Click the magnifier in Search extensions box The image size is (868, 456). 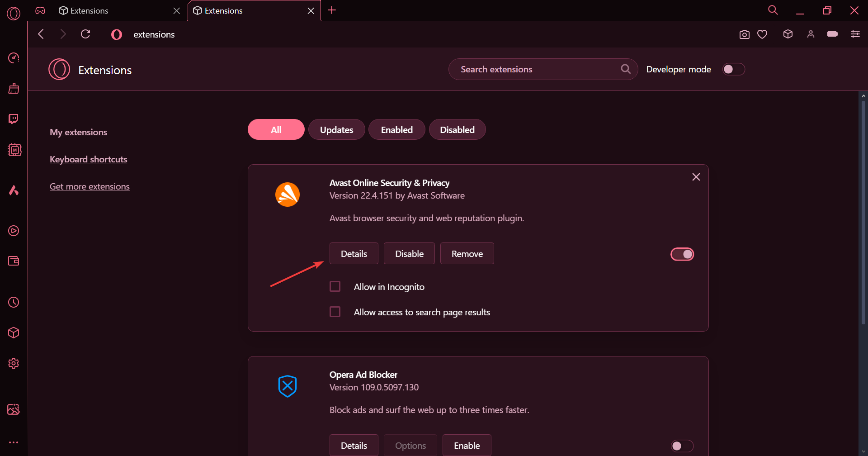point(626,69)
